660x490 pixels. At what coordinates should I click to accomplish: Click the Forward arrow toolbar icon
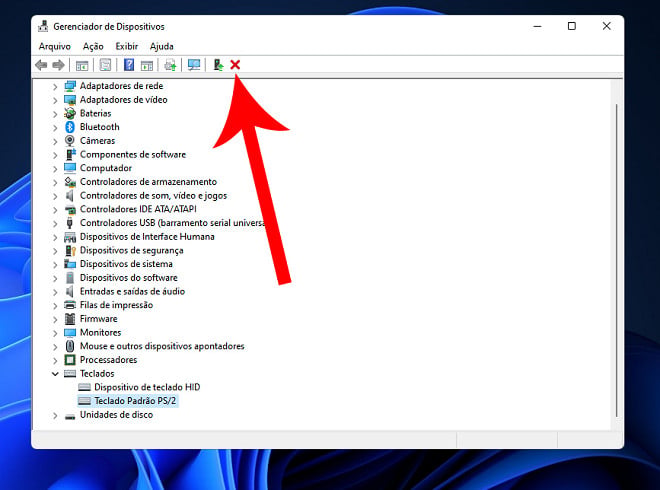(x=59, y=65)
